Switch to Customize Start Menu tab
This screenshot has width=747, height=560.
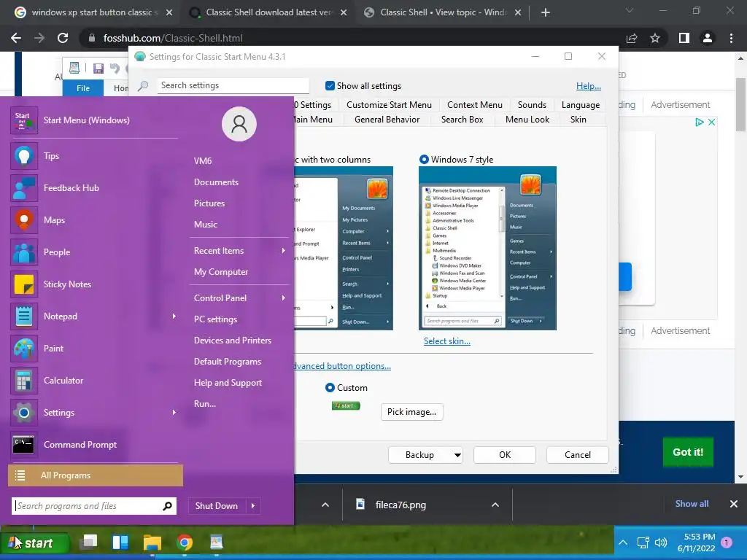(389, 105)
